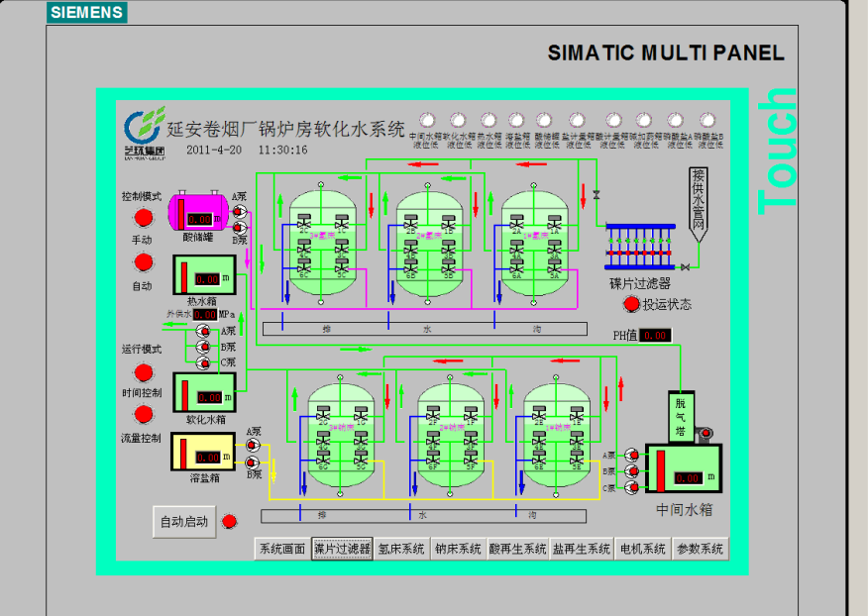
Task: Click the 艺苑集团 company logo
Action: (x=144, y=131)
